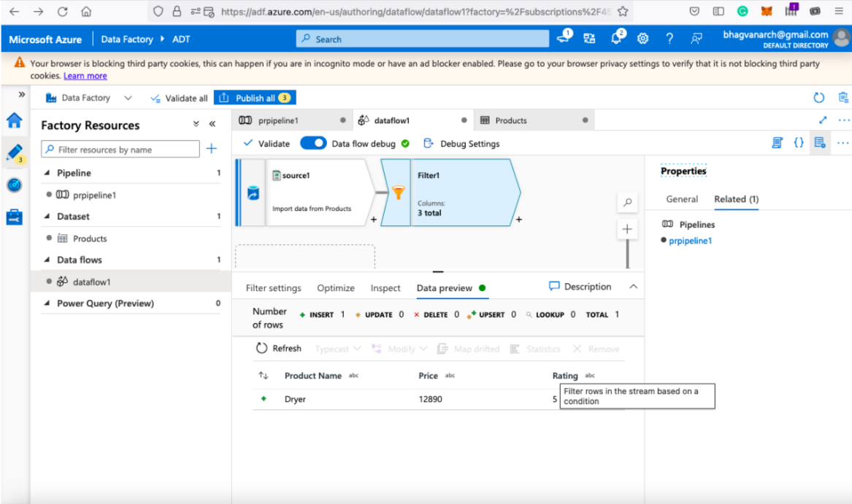Click the Filter resources by name field

[120, 149]
